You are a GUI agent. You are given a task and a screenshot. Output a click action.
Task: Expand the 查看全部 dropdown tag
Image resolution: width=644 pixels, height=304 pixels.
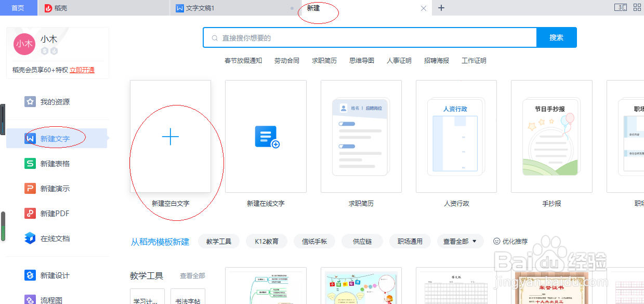461,241
